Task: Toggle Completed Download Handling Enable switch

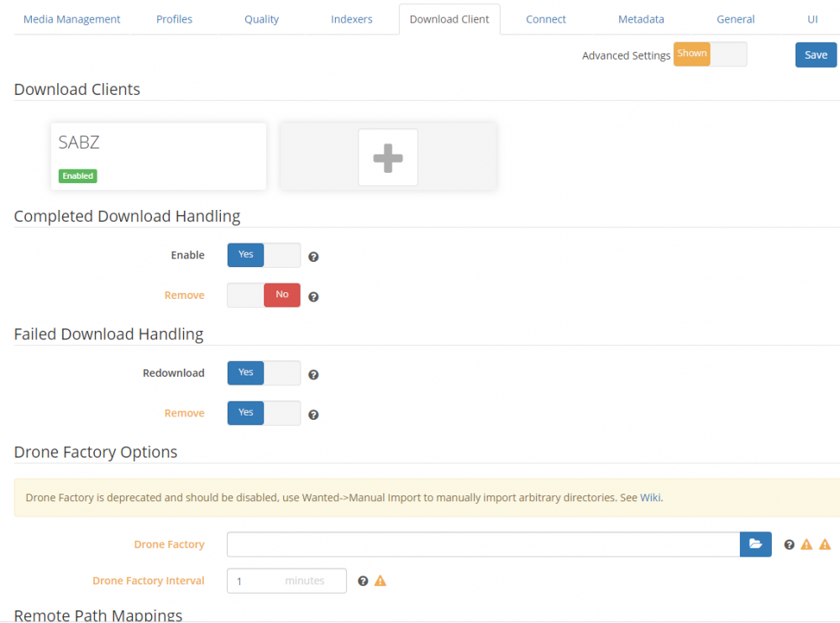Action: coord(264,255)
